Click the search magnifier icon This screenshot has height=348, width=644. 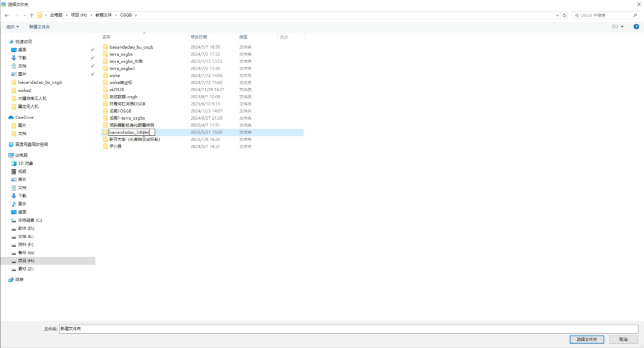pos(636,15)
